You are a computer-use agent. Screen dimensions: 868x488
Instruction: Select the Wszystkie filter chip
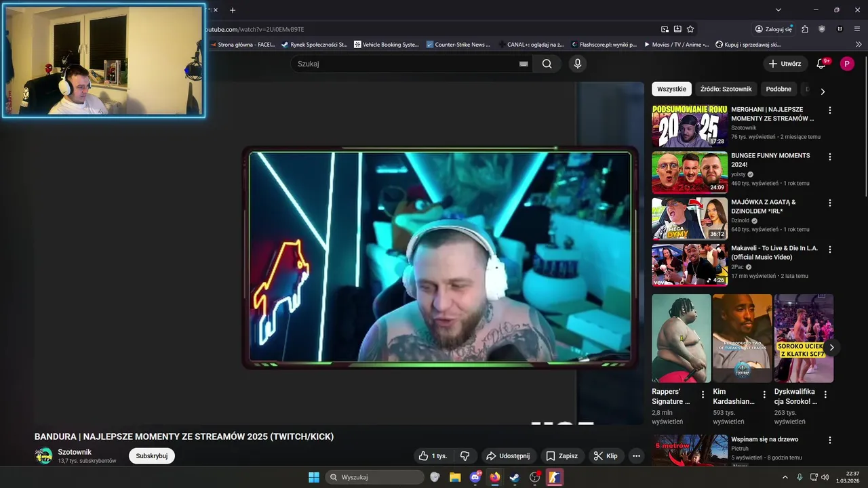671,89
